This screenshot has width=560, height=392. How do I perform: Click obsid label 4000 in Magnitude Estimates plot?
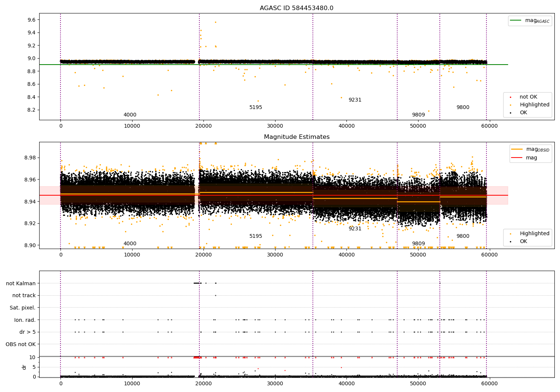point(130,244)
